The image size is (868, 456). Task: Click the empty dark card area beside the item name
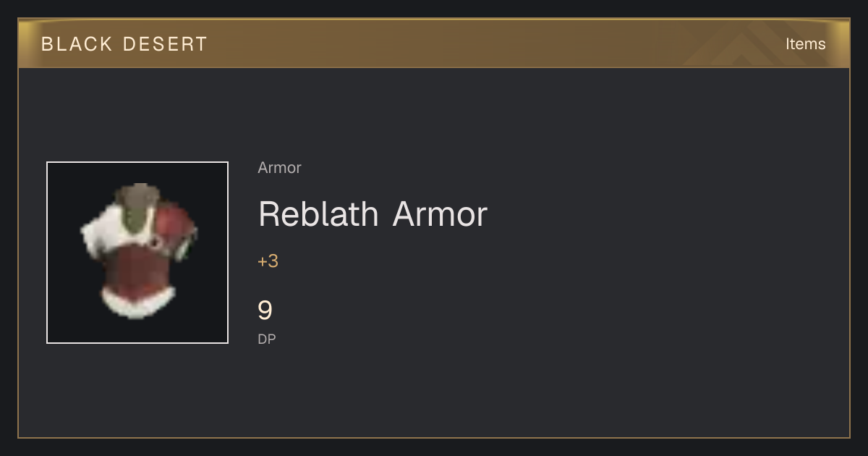[651, 214]
